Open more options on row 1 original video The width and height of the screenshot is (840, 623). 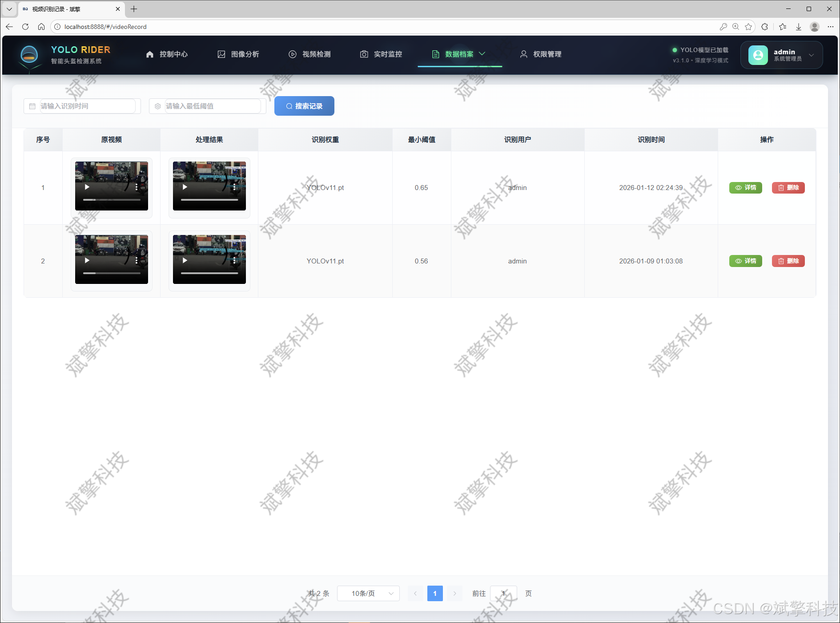[137, 187]
